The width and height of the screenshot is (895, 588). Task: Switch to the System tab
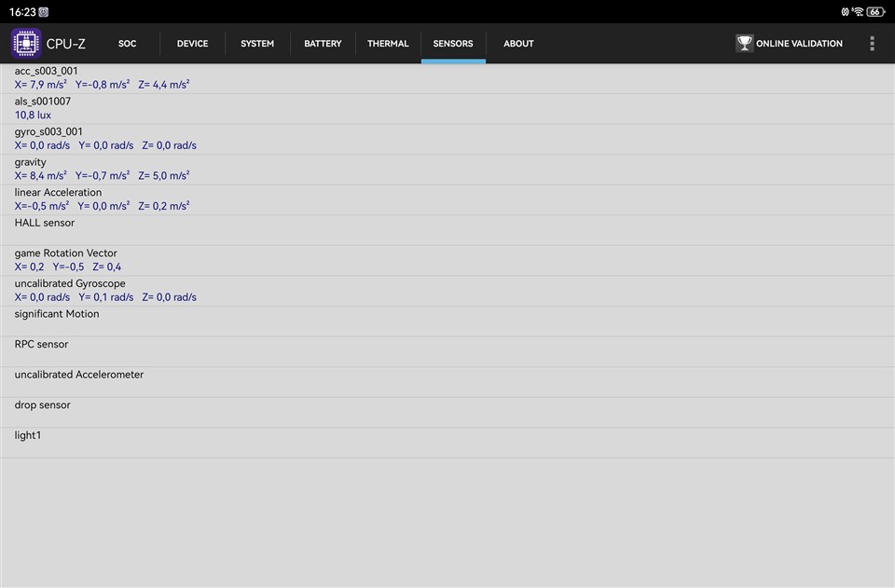257,44
